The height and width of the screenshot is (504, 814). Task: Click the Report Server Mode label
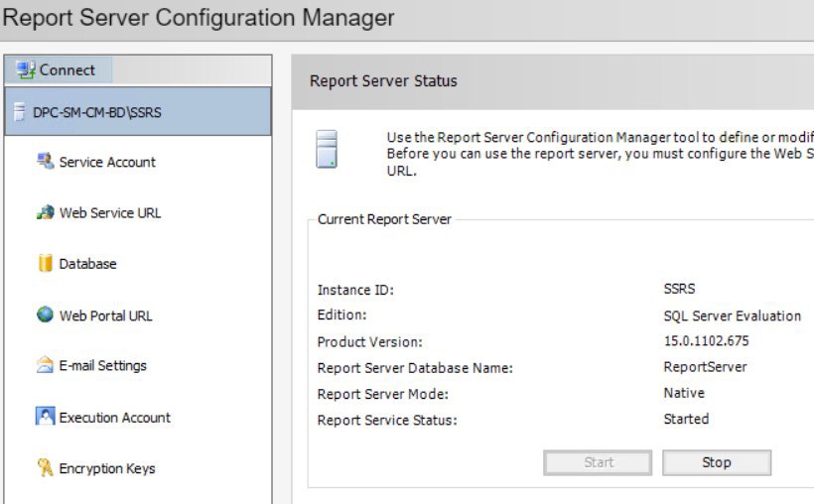click(x=382, y=394)
